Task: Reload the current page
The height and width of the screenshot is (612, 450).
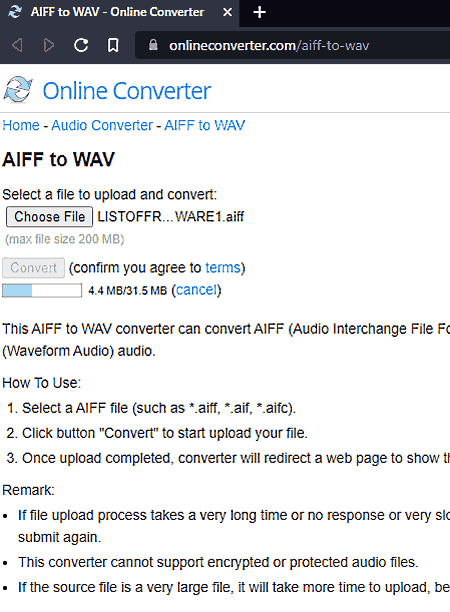Action: [x=81, y=45]
